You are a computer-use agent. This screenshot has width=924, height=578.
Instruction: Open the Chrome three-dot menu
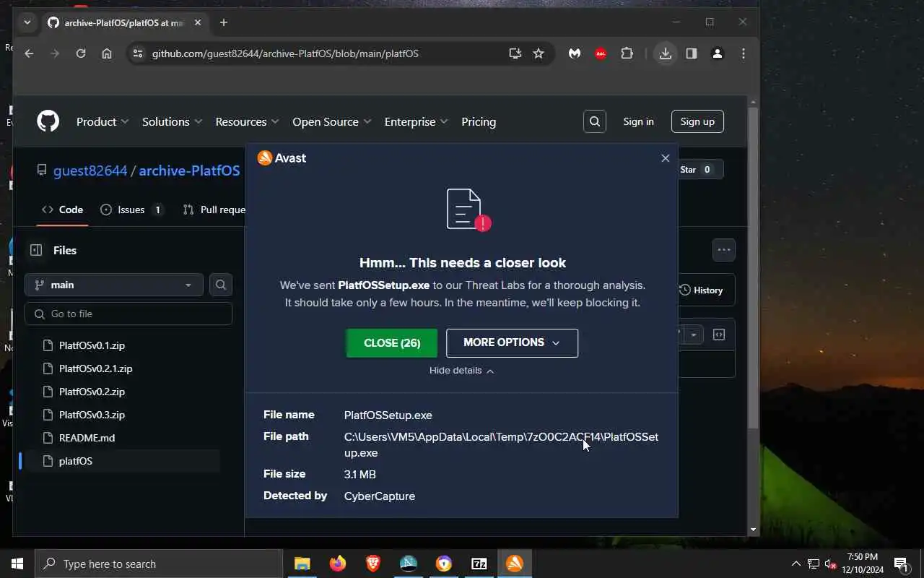point(744,53)
